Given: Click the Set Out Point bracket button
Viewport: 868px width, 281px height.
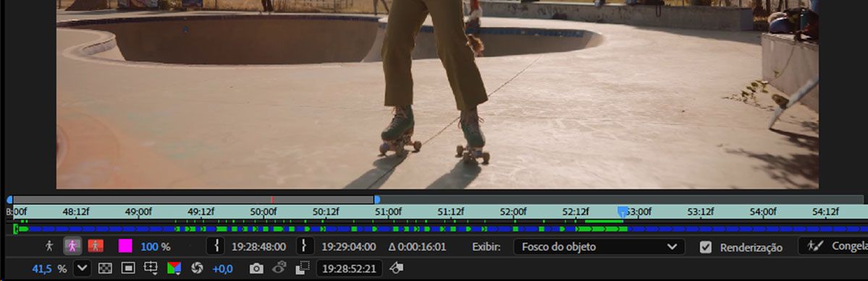Looking at the screenshot, I should (x=306, y=246).
